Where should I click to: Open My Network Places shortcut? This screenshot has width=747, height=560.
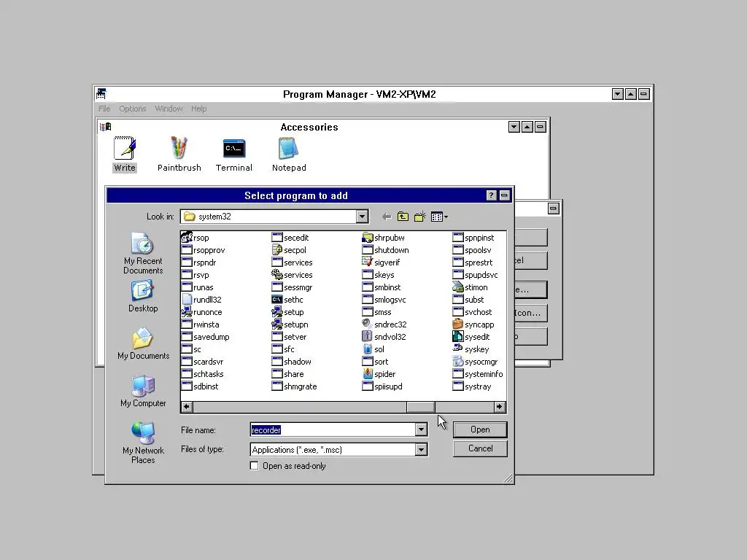click(143, 443)
